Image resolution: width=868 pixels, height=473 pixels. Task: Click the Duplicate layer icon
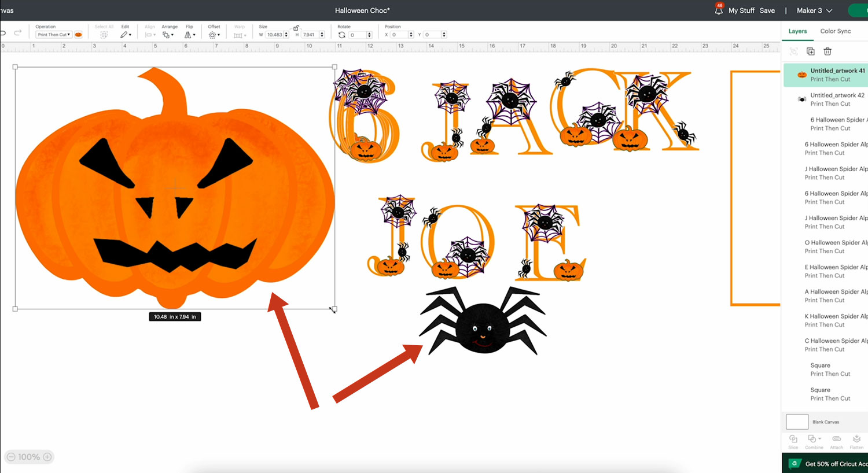point(810,51)
